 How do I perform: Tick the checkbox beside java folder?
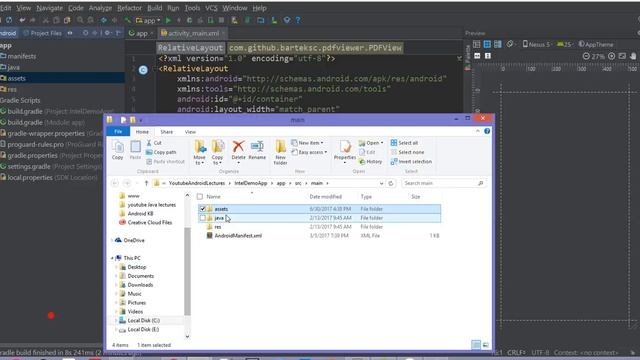pyautogui.click(x=202, y=218)
